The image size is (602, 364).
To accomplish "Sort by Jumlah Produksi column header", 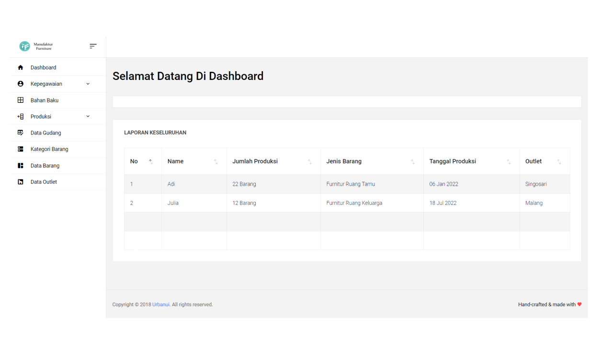I will pyautogui.click(x=255, y=162).
